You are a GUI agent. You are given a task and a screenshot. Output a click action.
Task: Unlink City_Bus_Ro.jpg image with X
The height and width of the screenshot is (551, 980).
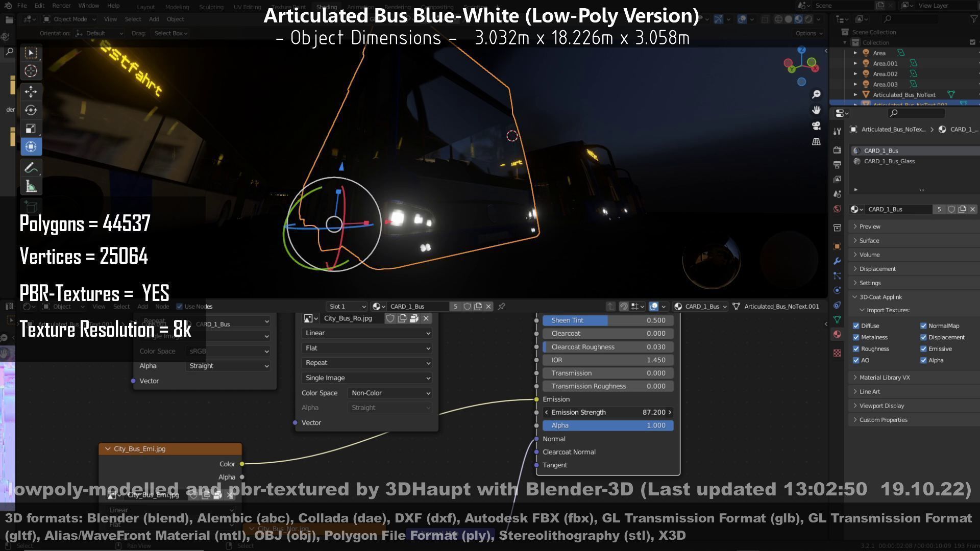click(x=426, y=318)
